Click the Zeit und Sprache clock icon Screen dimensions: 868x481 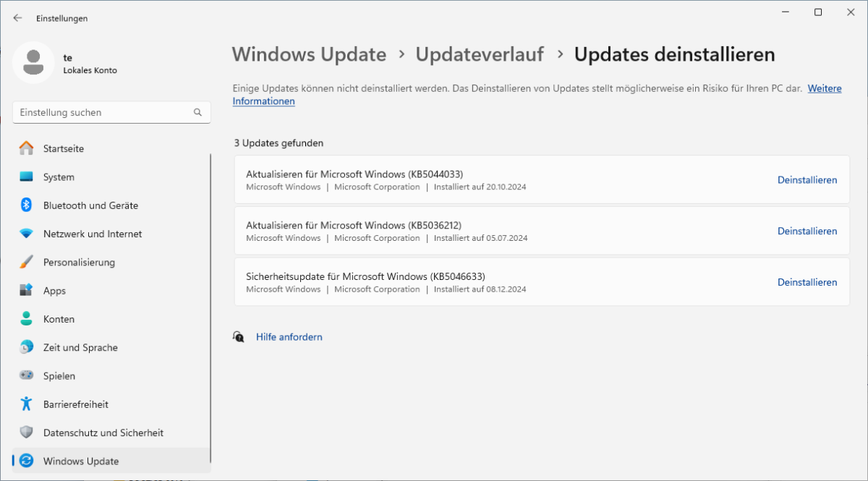click(27, 347)
